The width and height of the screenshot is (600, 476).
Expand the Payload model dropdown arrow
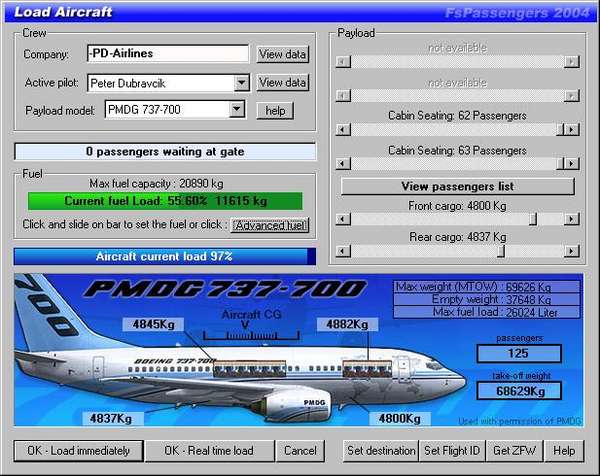tap(237, 109)
